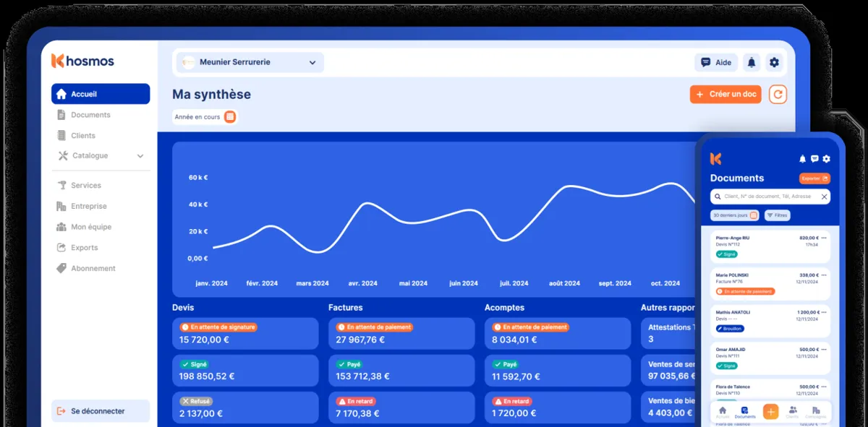
Task: Click Créer un doc button
Action: click(726, 95)
